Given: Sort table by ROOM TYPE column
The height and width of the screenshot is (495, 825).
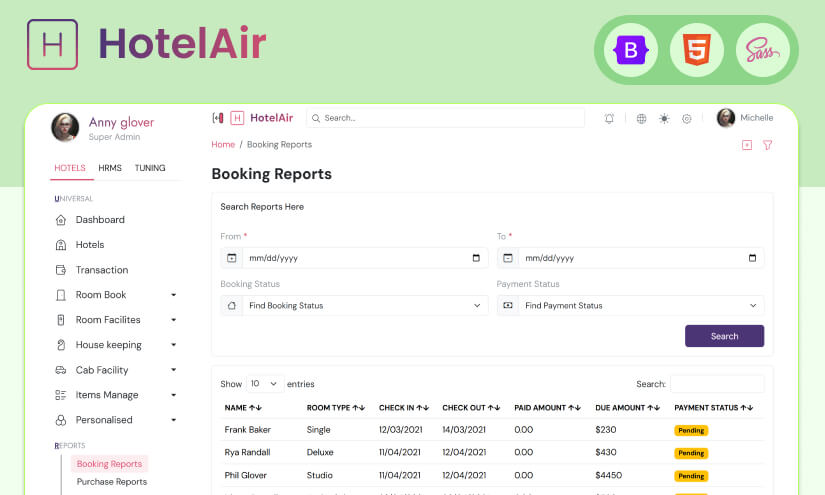Looking at the screenshot, I should tap(336, 408).
